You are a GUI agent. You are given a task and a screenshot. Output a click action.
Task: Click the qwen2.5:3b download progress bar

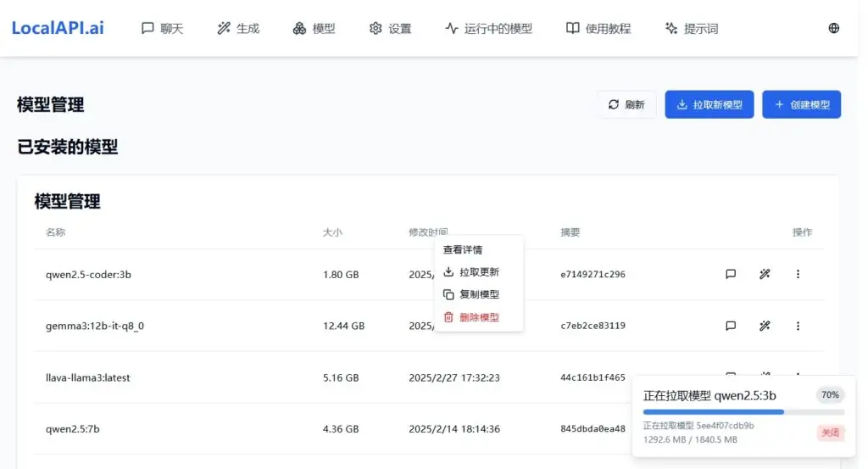(743, 412)
